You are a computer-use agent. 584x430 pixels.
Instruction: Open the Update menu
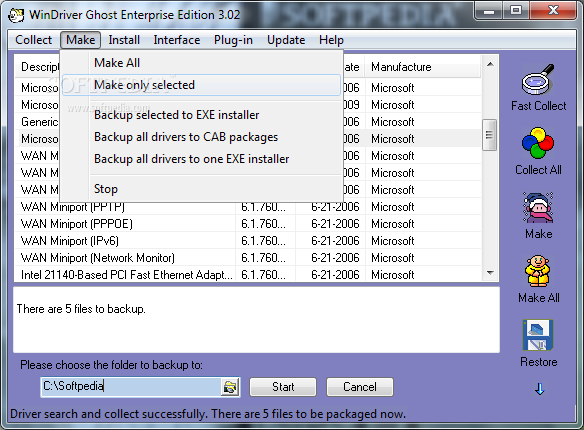pyautogui.click(x=286, y=40)
